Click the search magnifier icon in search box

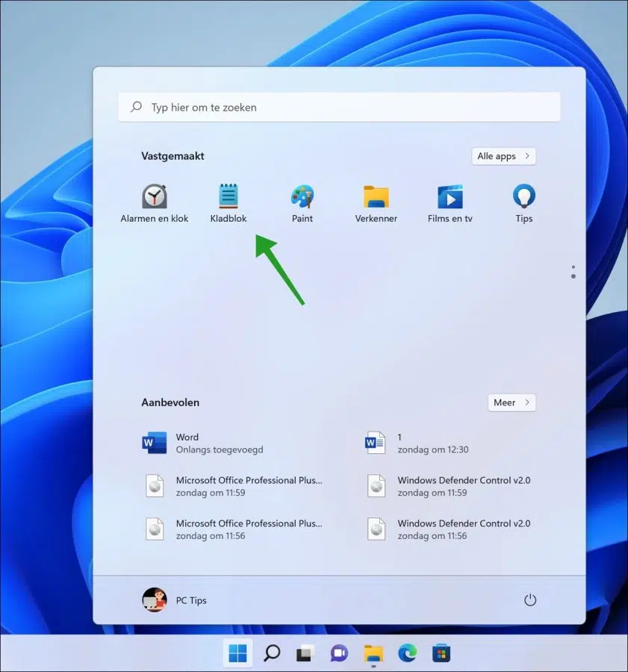[x=137, y=107]
